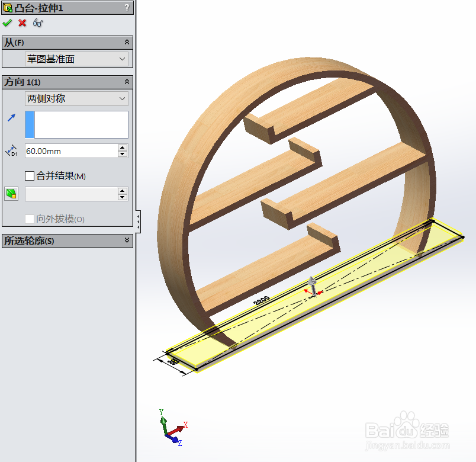Check the 向外拔模(O) option
This screenshot has width=476, height=462.
(x=29, y=219)
